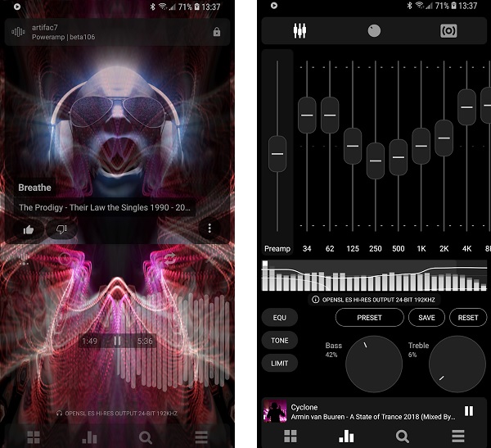The image size is (491, 448).
Task: Select the Breathe track title
Action: click(x=34, y=188)
